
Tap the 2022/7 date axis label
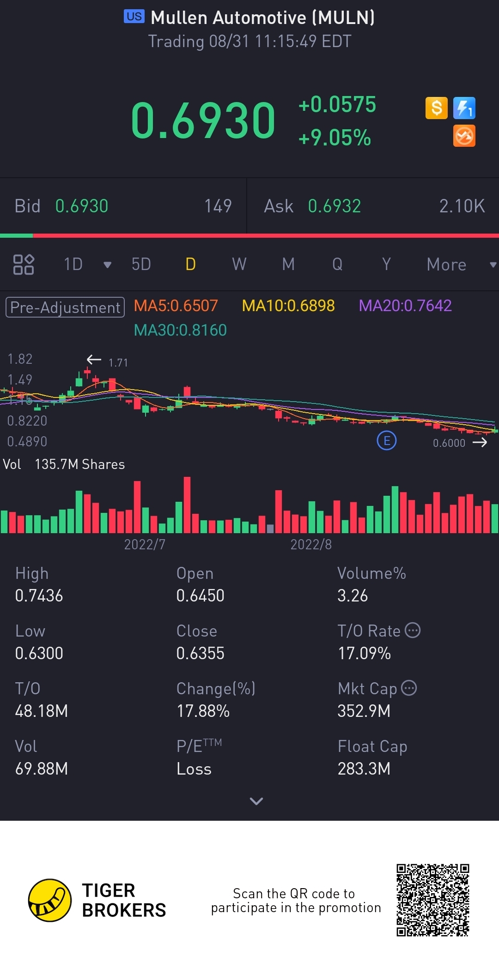(145, 545)
